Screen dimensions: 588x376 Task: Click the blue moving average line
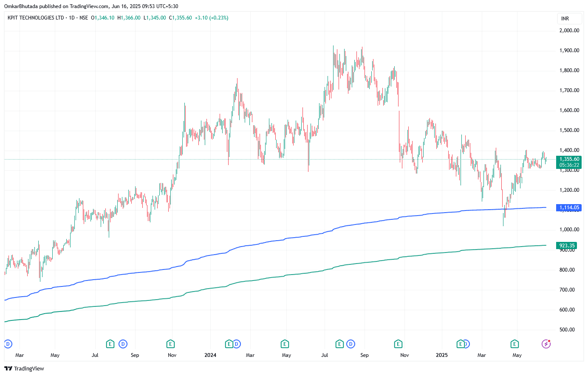click(276, 241)
